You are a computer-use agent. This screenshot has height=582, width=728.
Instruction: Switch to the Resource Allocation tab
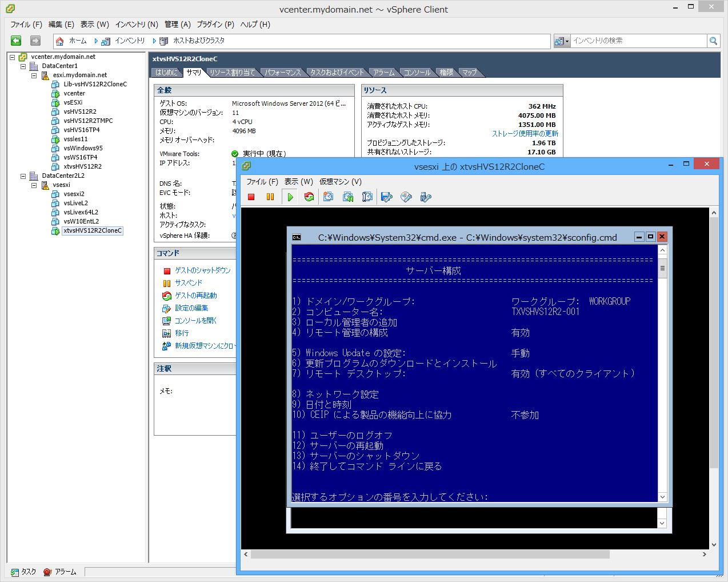[232, 73]
